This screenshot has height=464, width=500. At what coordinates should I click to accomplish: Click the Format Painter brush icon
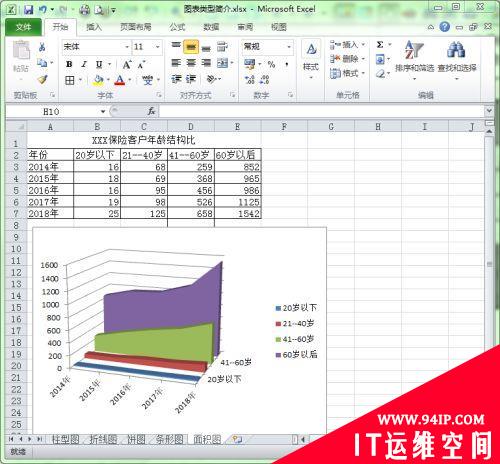tap(42, 79)
